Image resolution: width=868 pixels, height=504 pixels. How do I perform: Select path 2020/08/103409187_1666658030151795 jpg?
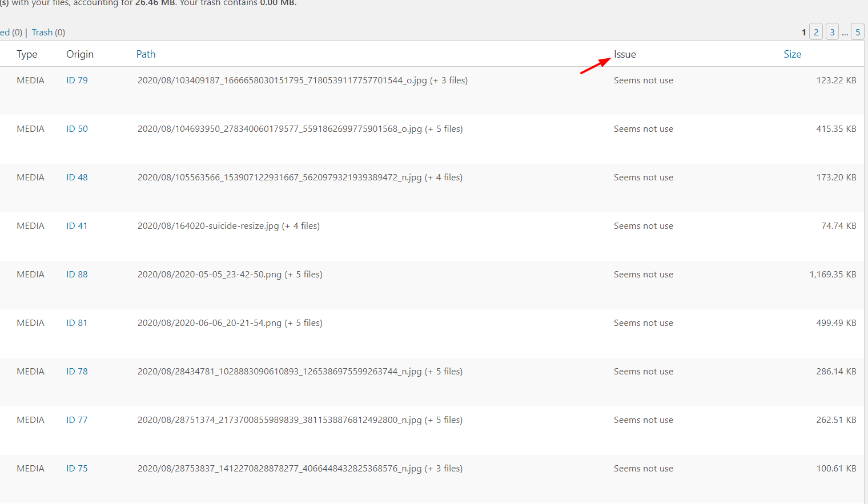(303, 80)
